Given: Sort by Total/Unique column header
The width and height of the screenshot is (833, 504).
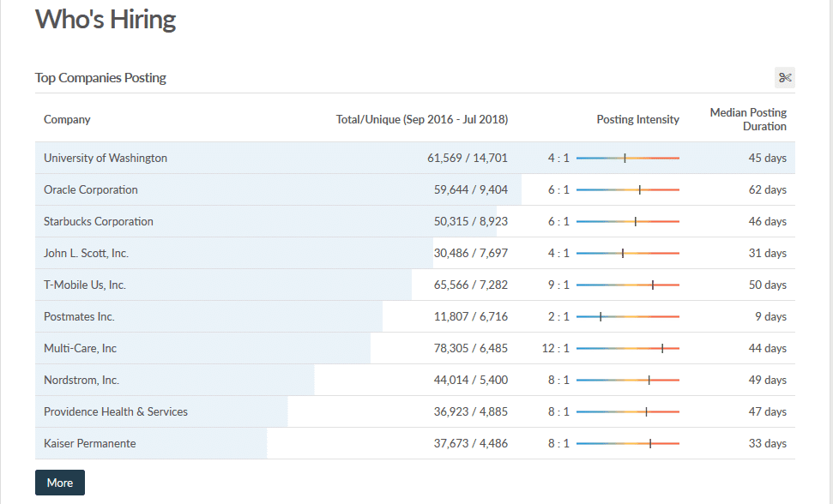Looking at the screenshot, I should click(x=421, y=119).
